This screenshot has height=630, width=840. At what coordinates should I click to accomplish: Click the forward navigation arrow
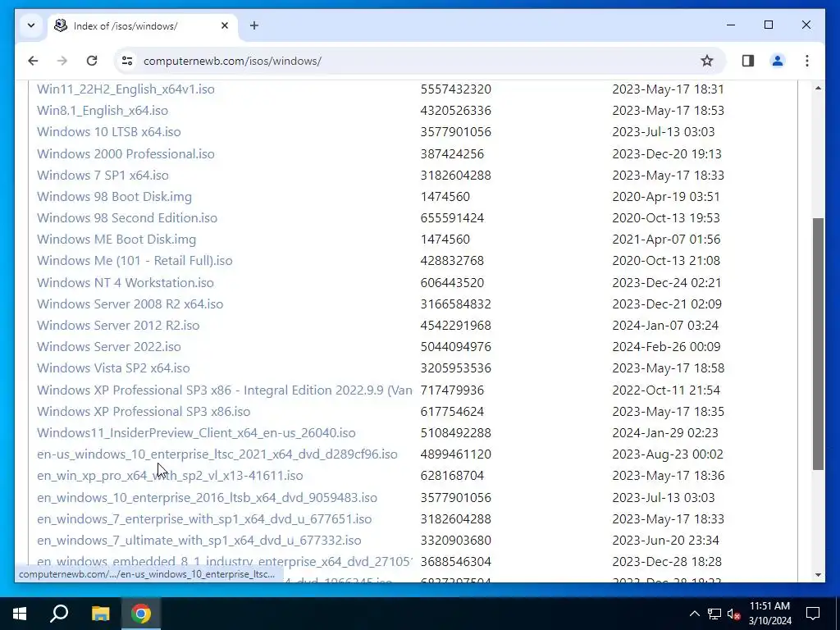click(62, 61)
